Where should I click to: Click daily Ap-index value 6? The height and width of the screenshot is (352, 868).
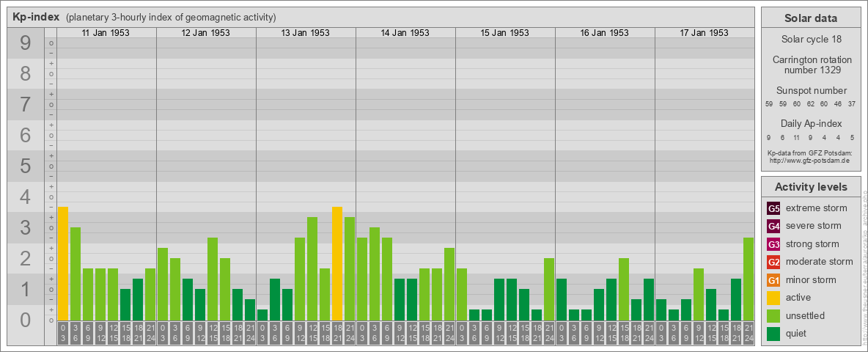pyautogui.click(x=783, y=137)
